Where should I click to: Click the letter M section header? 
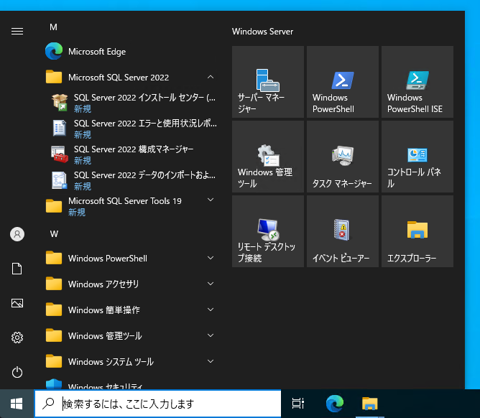point(53,27)
